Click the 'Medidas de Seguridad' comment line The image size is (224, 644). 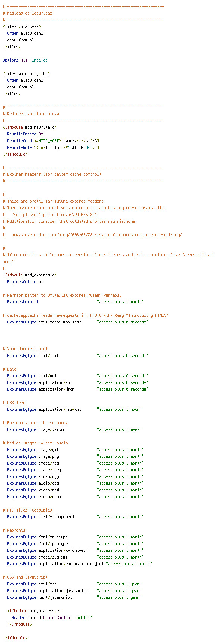(x=27, y=13)
